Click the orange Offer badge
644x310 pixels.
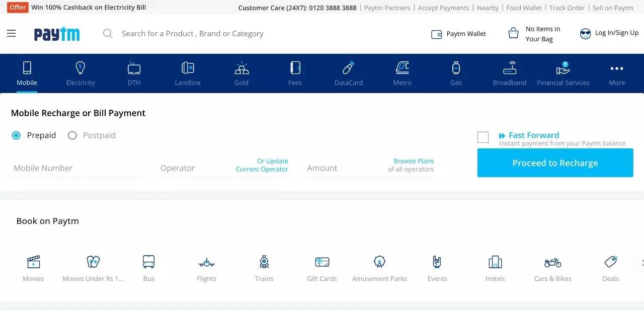tap(18, 7)
